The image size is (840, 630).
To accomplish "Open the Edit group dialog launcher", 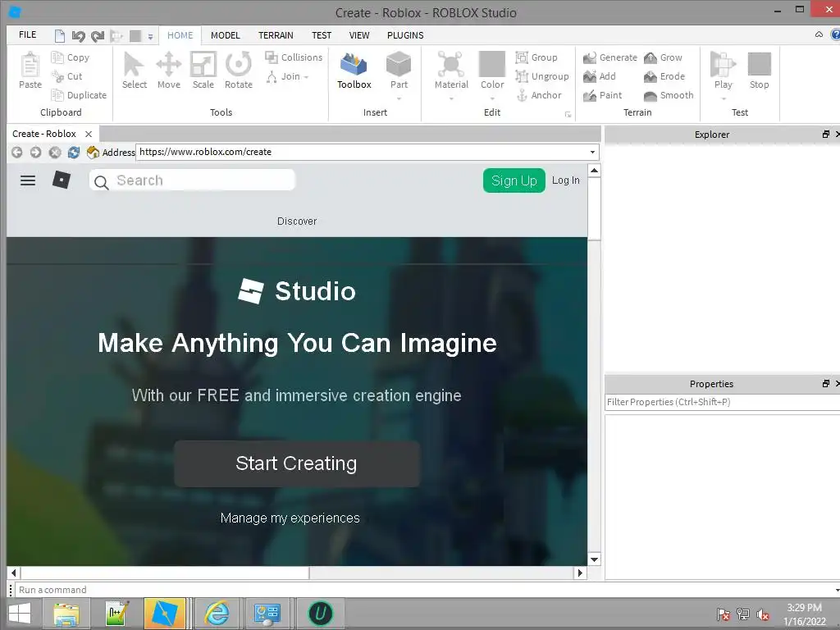I will [x=568, y=114].
